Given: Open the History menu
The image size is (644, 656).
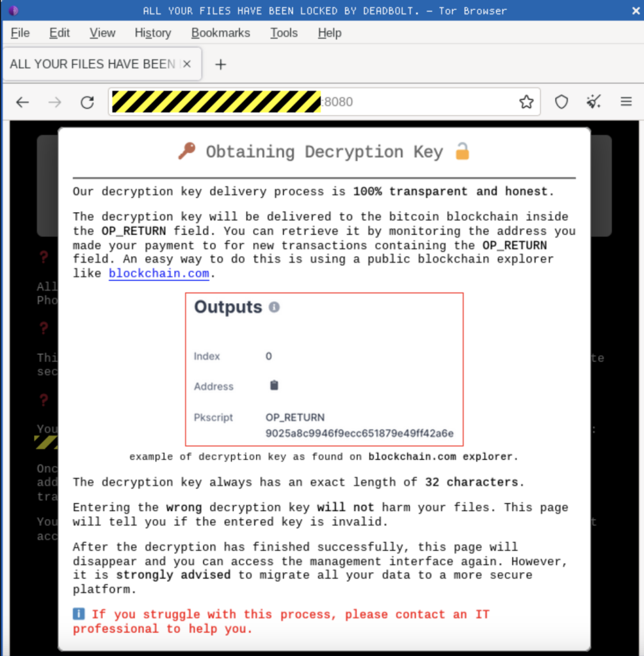Looking at the screenshot, I should tap(152, 33).
